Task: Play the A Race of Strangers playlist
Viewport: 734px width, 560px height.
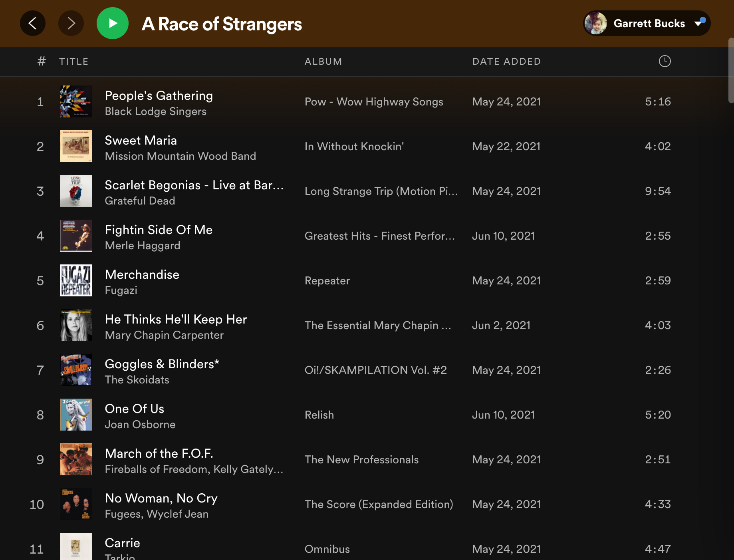Action: pos(113,23)
